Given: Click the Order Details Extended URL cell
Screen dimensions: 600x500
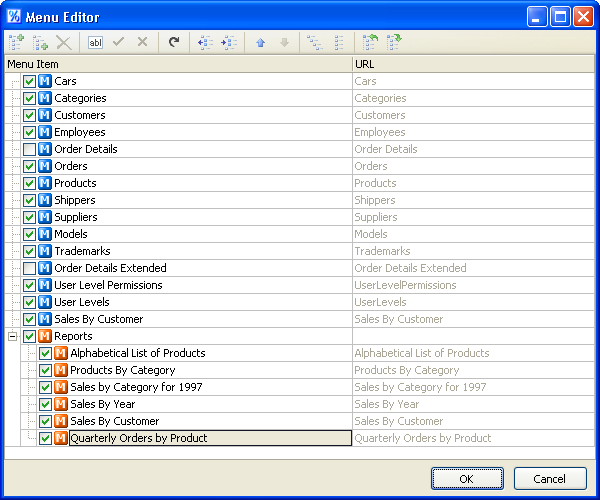Looking at the screenshot, I should click(473, 268).
